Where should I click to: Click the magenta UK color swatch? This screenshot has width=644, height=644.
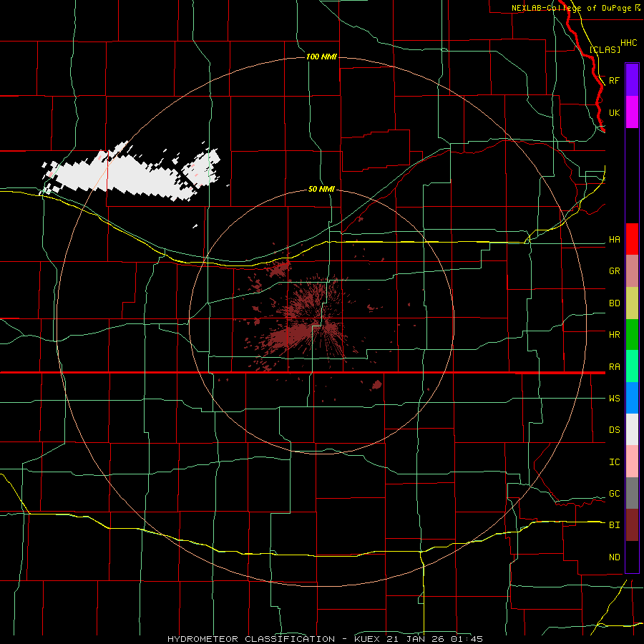632,112
